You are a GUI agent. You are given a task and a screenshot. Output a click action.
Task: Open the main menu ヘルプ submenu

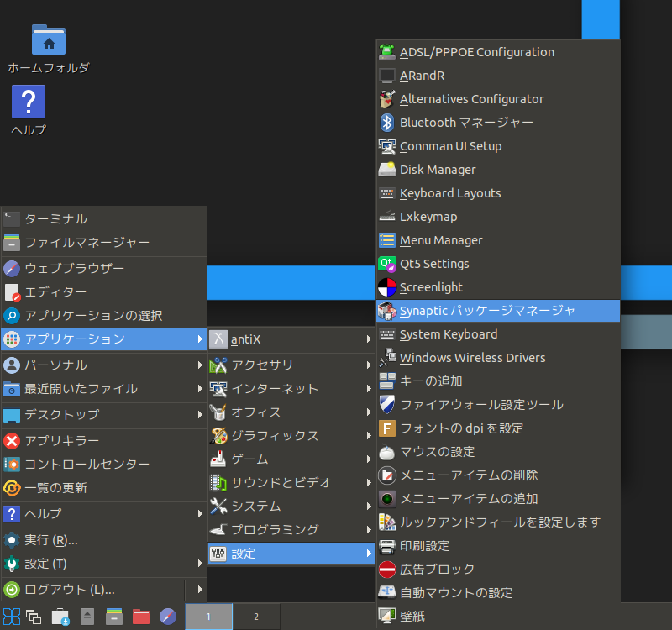[x=104, y=514]
